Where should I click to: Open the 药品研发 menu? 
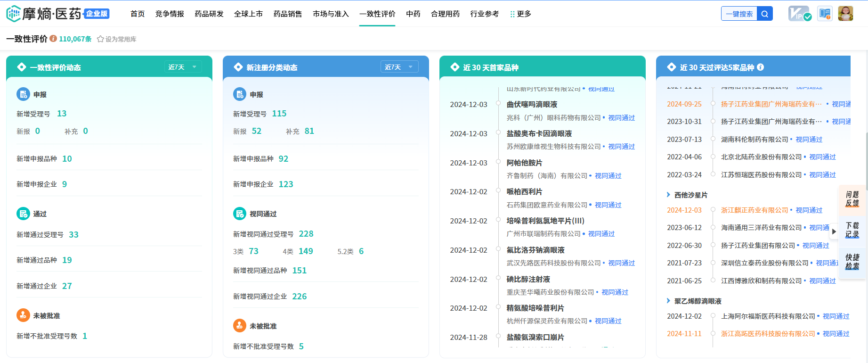(209, 14)
